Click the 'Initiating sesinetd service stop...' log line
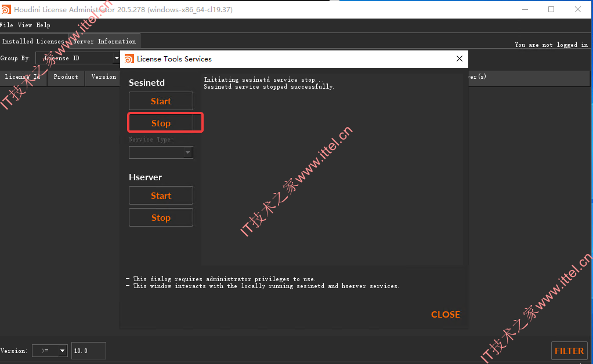The width and height of the screenshot is (593, 364). pos(263,79)
